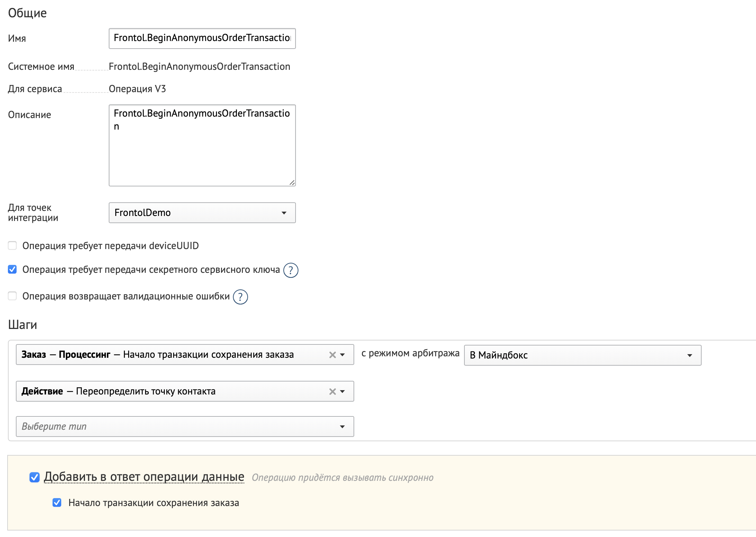Open help for secret service key option

pyautogui.click(x=291, y=270)
